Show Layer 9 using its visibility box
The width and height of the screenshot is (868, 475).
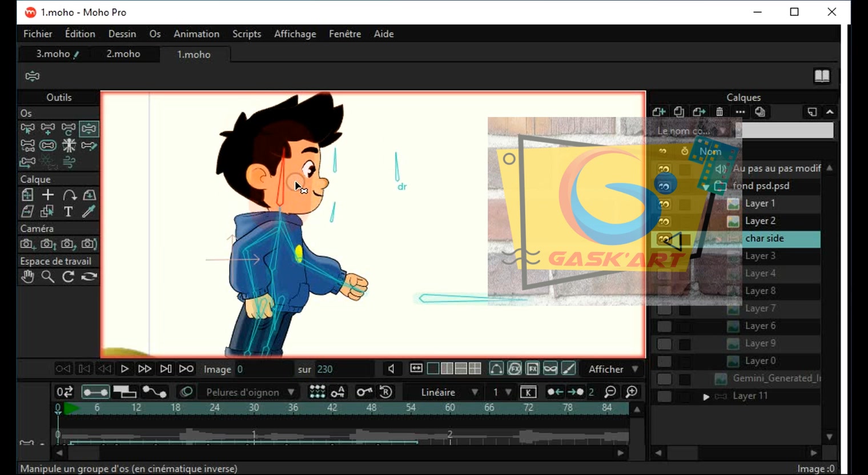(x=664, y=344)
